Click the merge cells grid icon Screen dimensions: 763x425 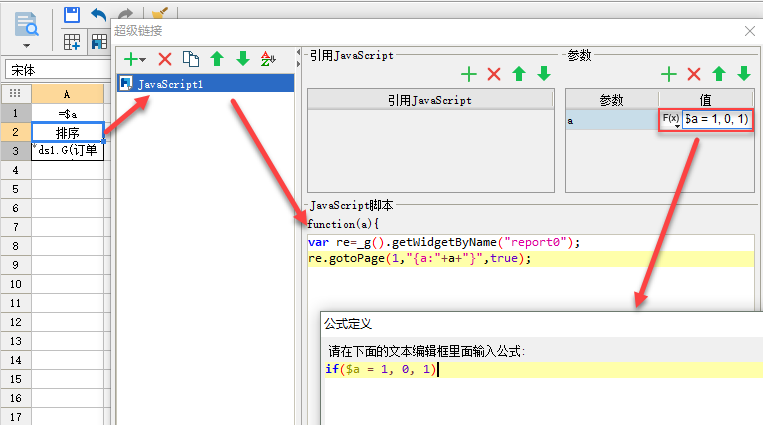pyautogui.click(x=99, y=42)
